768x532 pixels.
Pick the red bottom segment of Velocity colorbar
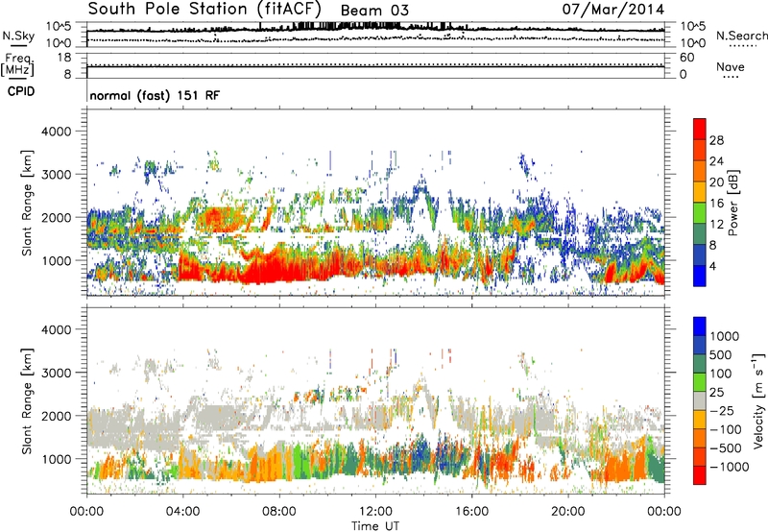point(700,475)
